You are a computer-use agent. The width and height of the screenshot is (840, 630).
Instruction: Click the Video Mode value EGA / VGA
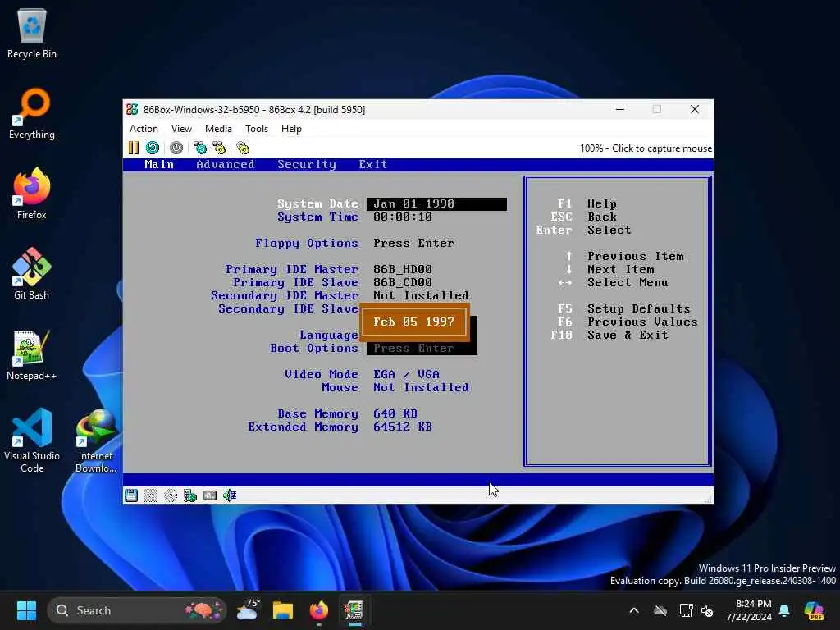tap(406, 374)
